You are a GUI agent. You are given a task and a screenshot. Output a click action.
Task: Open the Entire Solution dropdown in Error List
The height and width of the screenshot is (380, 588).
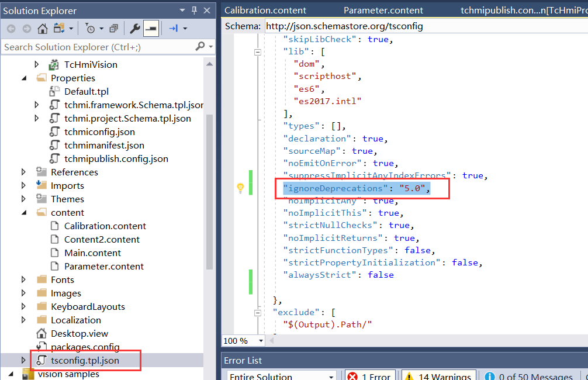pyautogui.click(x=281, y=376)
